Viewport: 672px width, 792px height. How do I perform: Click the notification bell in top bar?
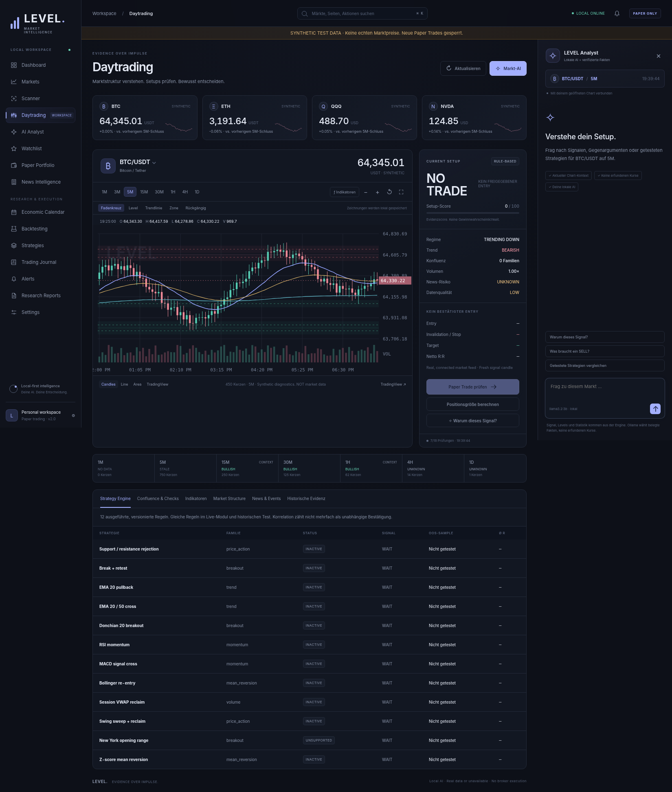coord(617,13)
